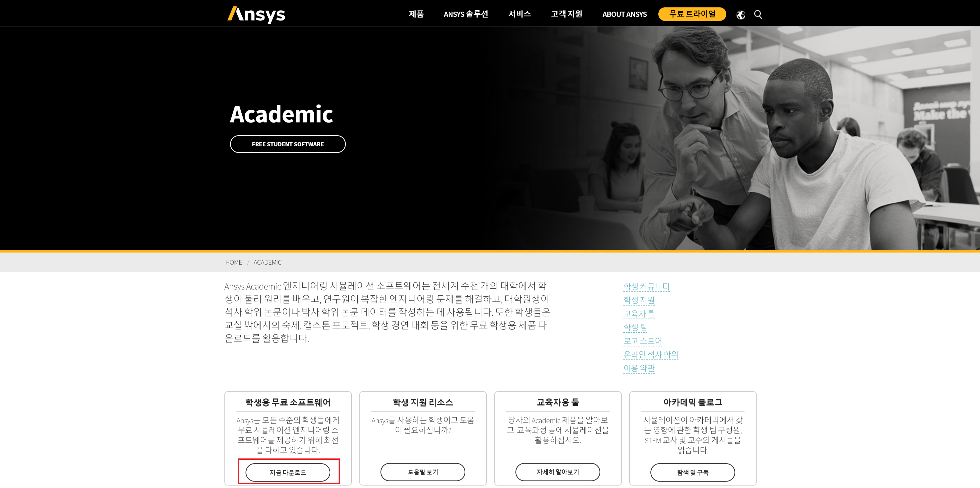Open the 온라인 석사 학위 link

pyautogui.click(x=650, y=354)
